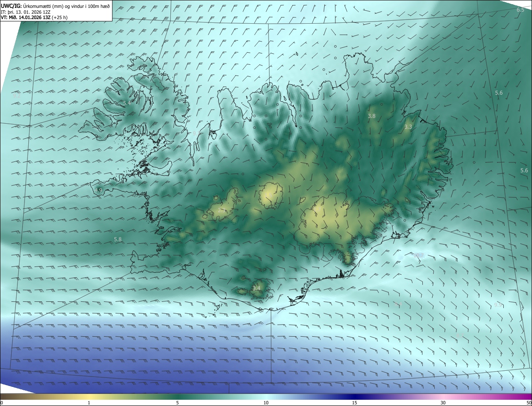Image resolution: width=532 pixels, height=406 pixels.
Task: Click the 3.8 value label on the map
Action: point(372,116)
